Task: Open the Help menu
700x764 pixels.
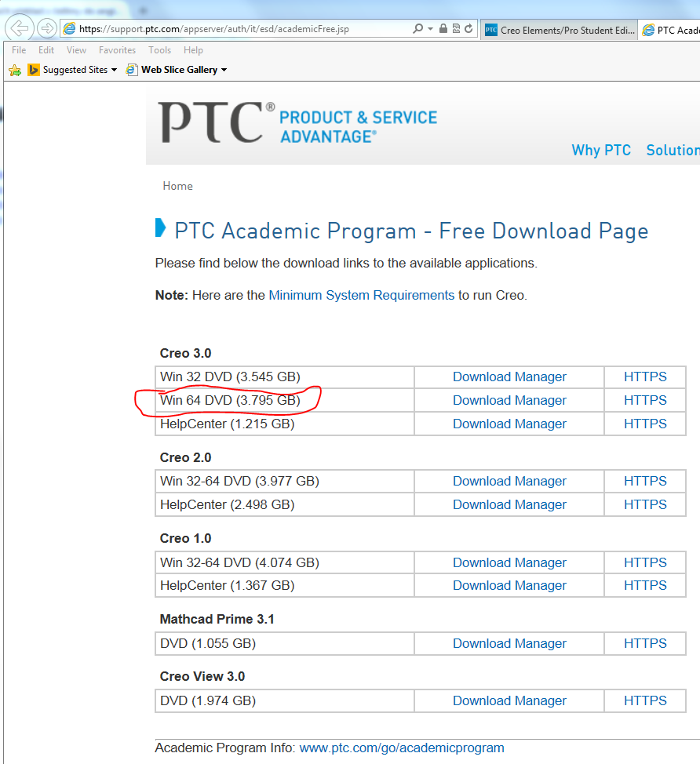Action: tap(193, 50)
